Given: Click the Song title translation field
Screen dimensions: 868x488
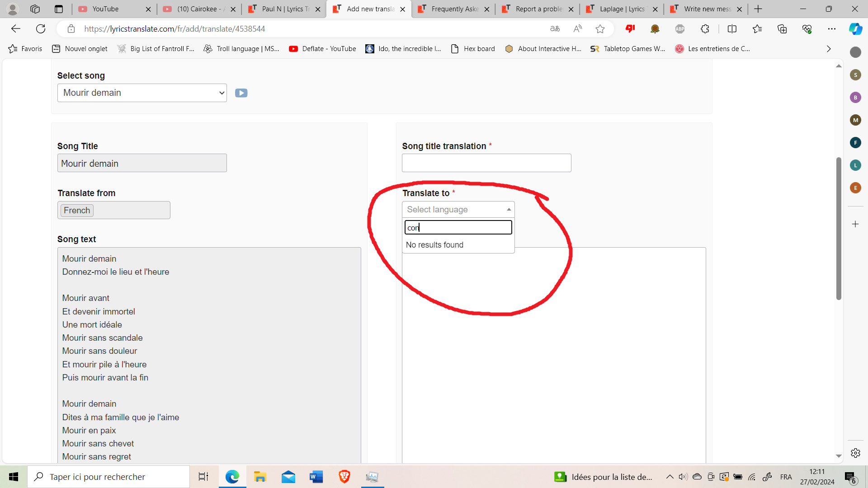Looking at the screenshot, I should (486, 163).
